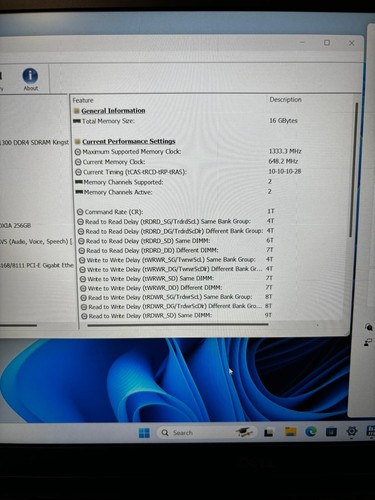Select the 10-10-10-28 timing value

285,172
